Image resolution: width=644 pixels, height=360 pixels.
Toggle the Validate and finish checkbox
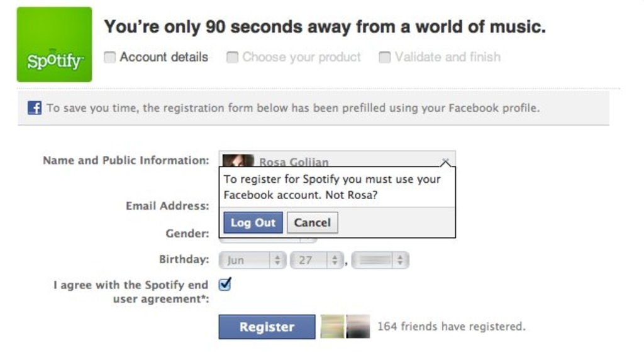384,57
